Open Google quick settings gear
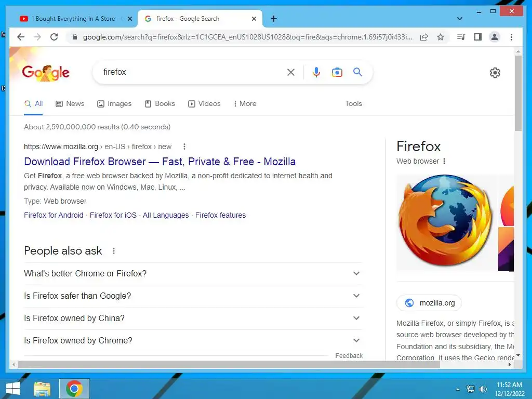532x399 pixels. 495,72
